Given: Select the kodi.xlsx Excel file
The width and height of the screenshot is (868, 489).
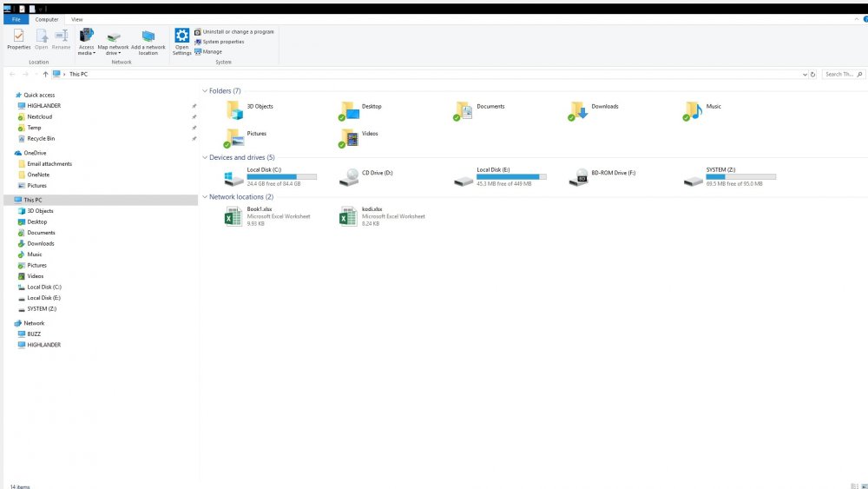Looking at the screenshot, I should tap(383, 216).
